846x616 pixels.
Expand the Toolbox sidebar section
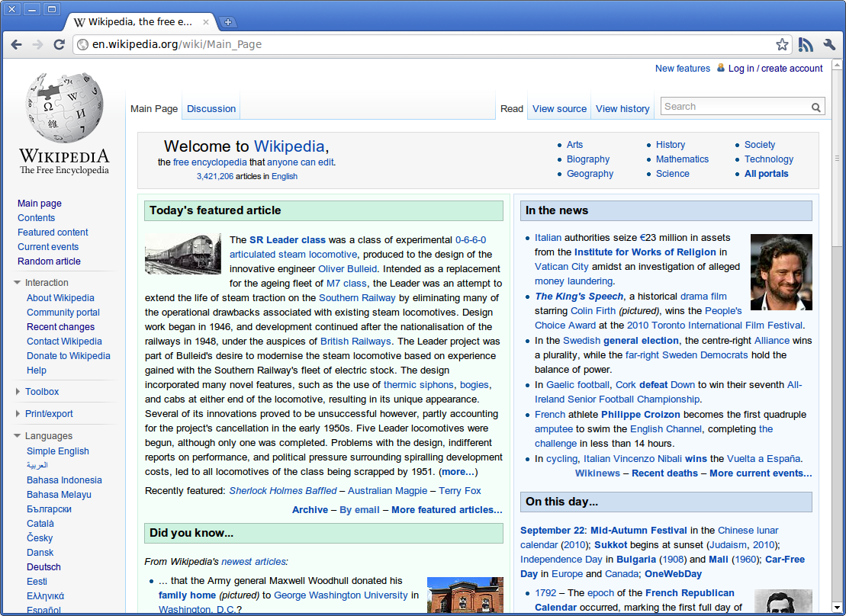41,392
